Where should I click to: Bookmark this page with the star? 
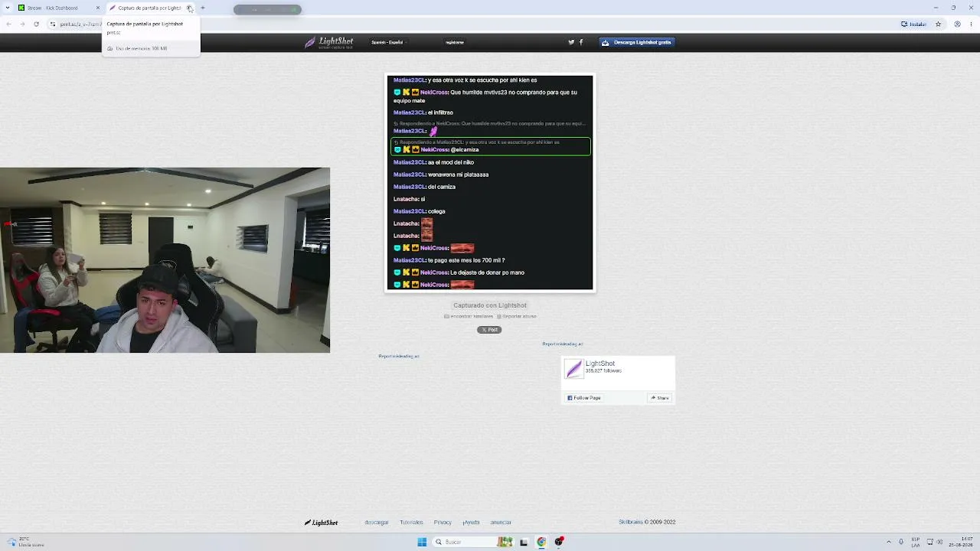[x=938, y=24]
